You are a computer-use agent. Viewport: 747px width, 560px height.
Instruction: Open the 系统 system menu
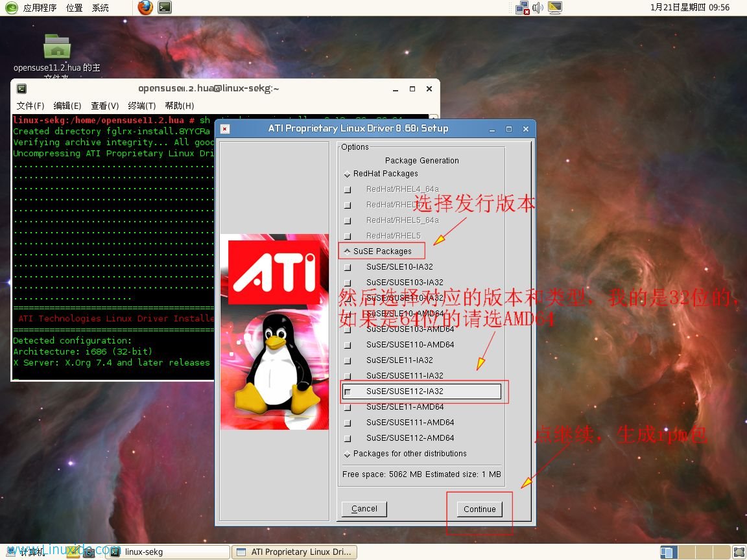(x=101, y=8)
